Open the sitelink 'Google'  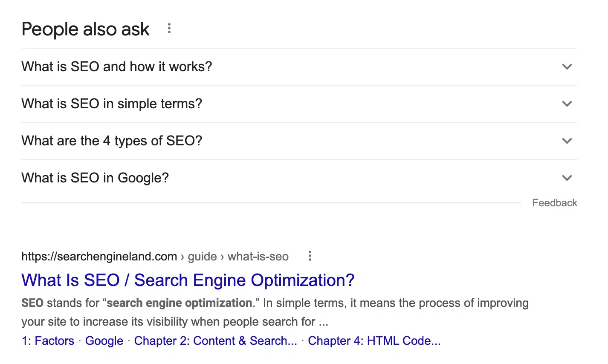[x=104, y=341]
